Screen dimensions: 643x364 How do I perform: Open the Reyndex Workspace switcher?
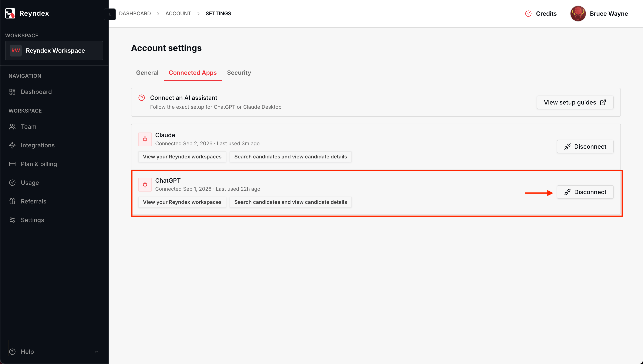point(54,51)
